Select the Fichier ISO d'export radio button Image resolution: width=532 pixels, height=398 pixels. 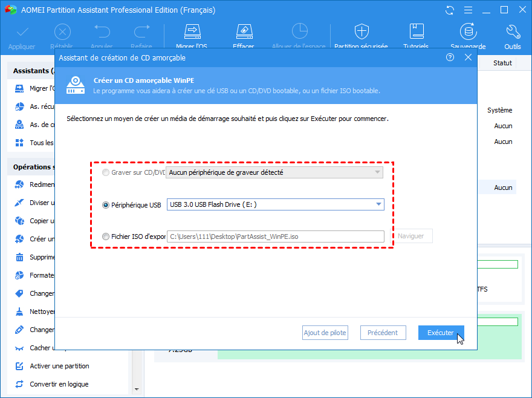point(106,237)
